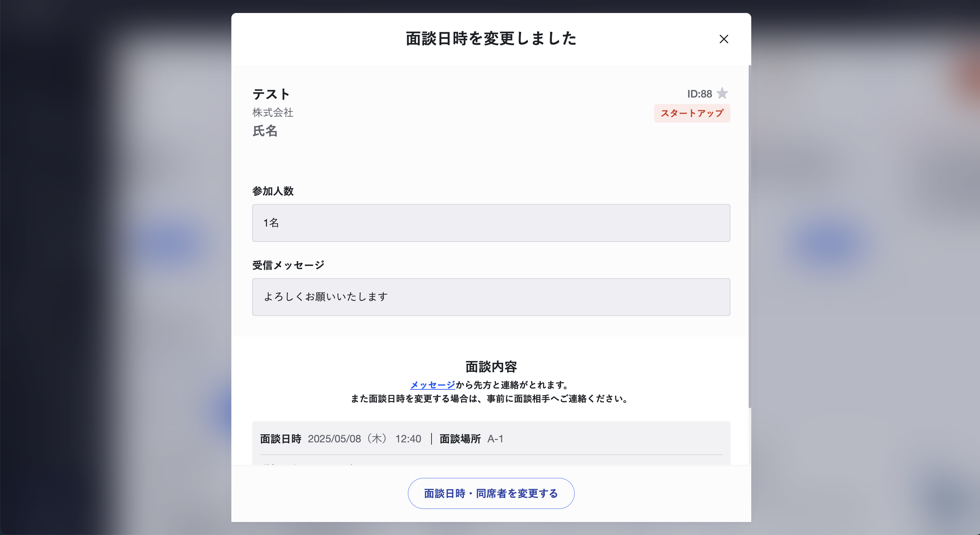Image resolution: width=980 pixels, height=535 pixels.
Task: Click the interview time 12:40
Action: click(x=408, y=439)
